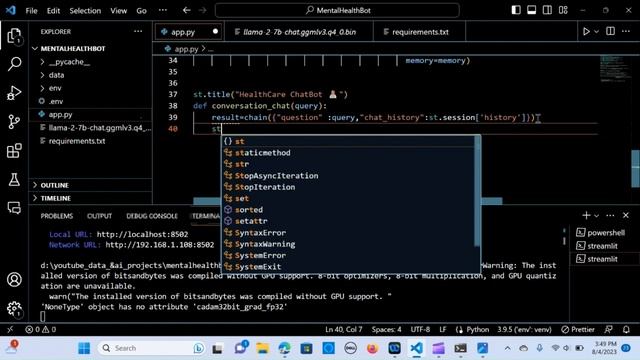Open Explorer panel More Actions ellipsis
The width and height of the screenshot is (640, 360).
138,31
